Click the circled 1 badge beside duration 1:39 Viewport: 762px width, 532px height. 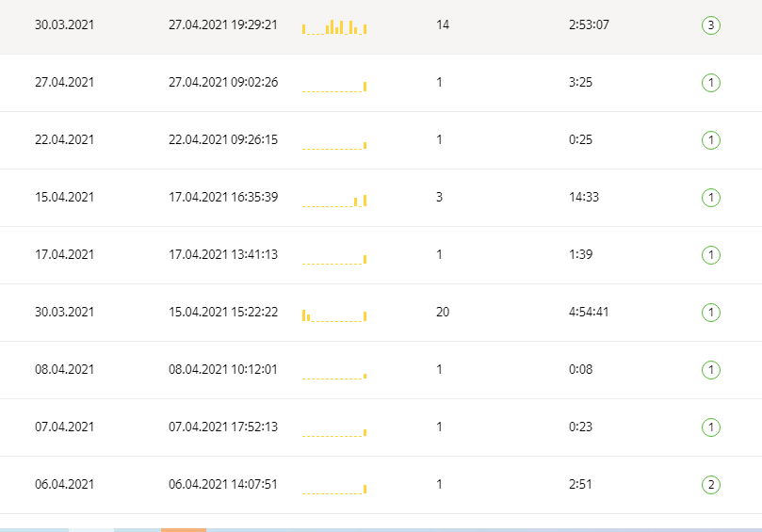[711, 255]
